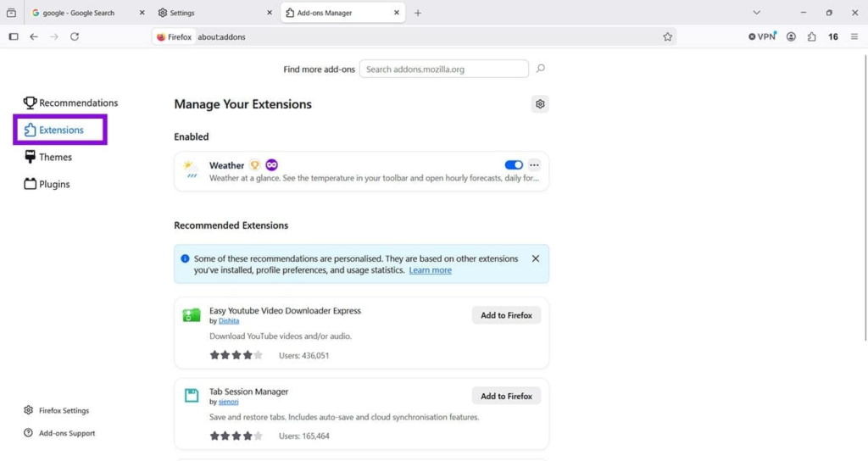Click the Weather extension icon
This screenshot has height=461, width=868.
[x=191, y=169]
